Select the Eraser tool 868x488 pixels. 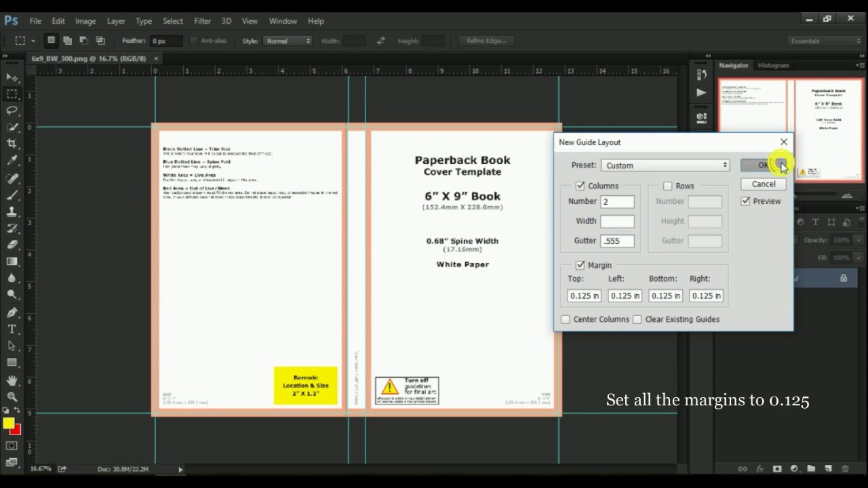(12, 245)
